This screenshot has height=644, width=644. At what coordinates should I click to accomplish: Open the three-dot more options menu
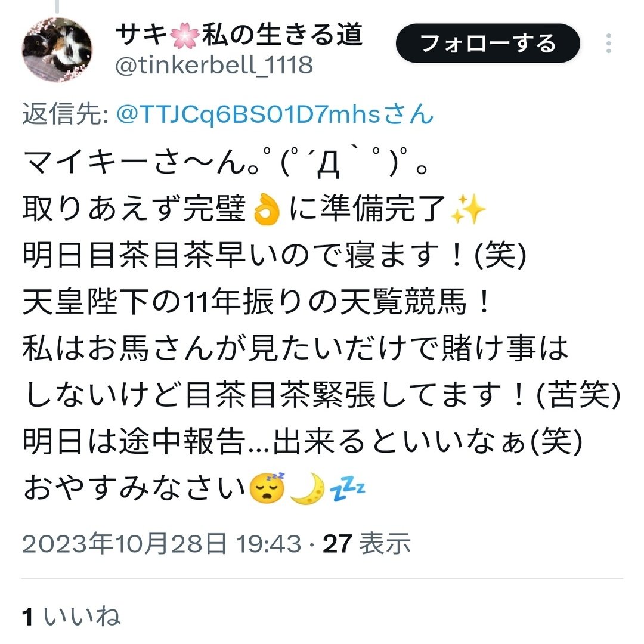pos(608,44)
